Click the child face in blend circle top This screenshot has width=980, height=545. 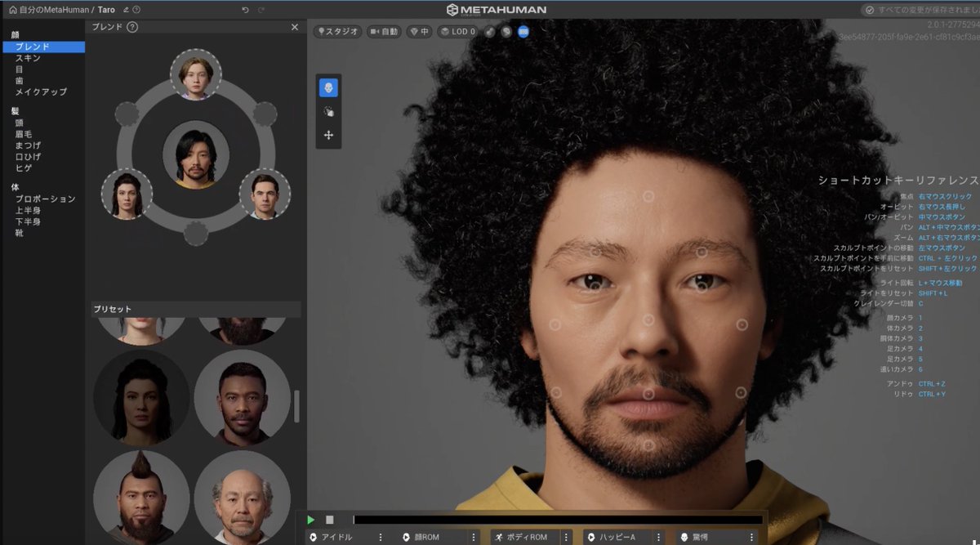click(196, 74)
